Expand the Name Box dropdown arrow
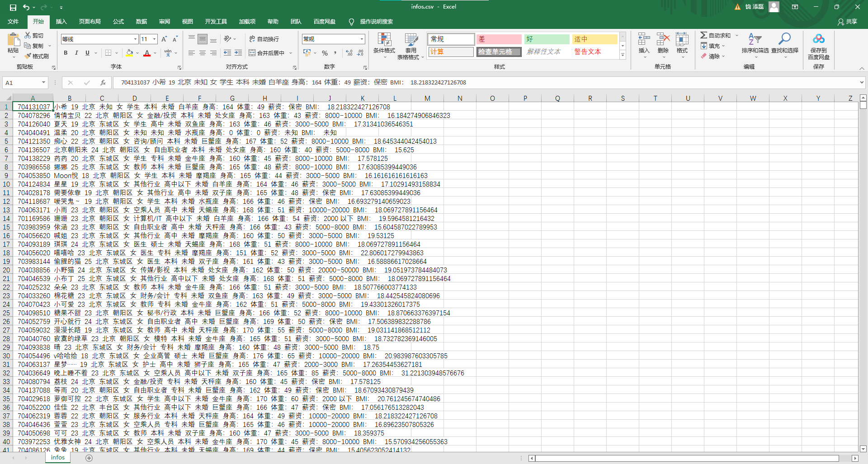This screenshot has width=868, height=464. (43, 83)
